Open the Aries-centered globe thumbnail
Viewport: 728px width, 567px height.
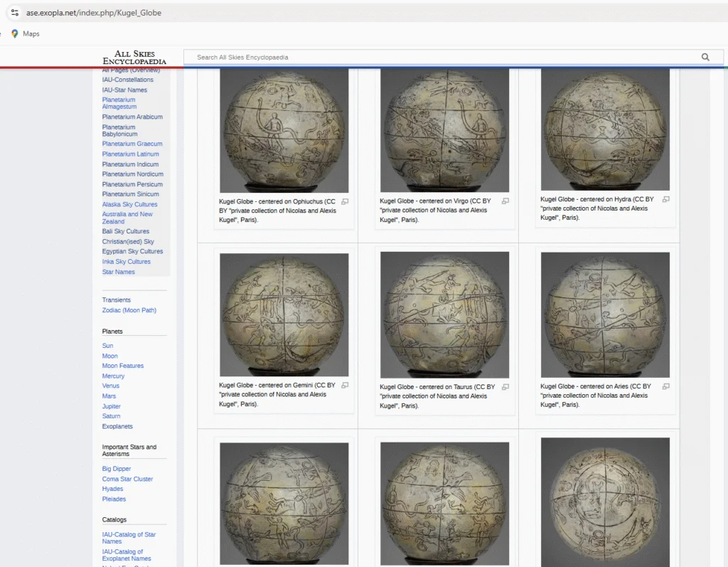coord(606,314)
